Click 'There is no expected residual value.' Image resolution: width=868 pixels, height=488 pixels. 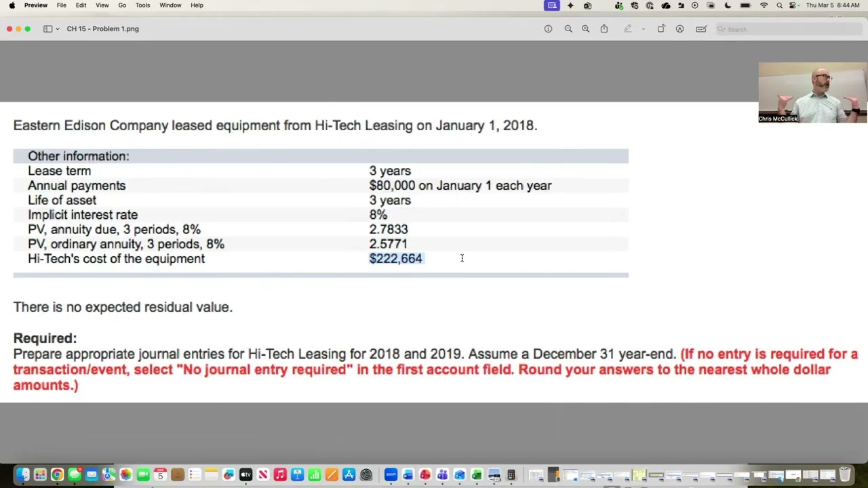tap(123, 307)
